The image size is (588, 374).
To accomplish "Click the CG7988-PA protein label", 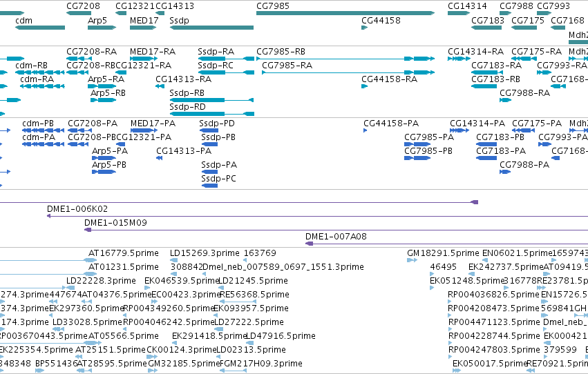I will click(x=524, y=164).
